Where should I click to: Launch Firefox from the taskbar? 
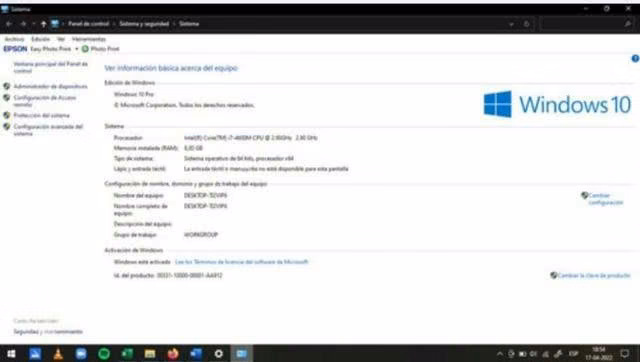point(173,354)
